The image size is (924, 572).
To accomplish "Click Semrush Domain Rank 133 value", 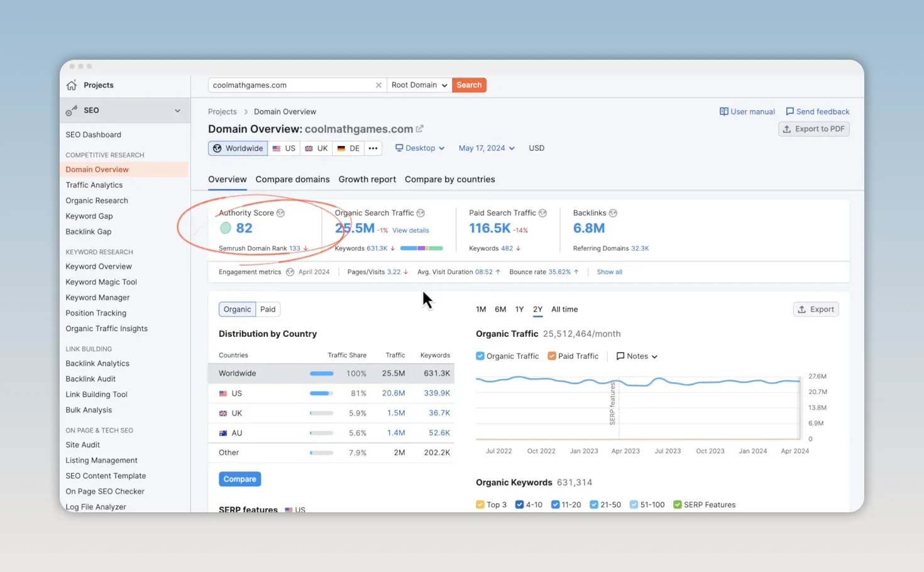I will (294, 248).
